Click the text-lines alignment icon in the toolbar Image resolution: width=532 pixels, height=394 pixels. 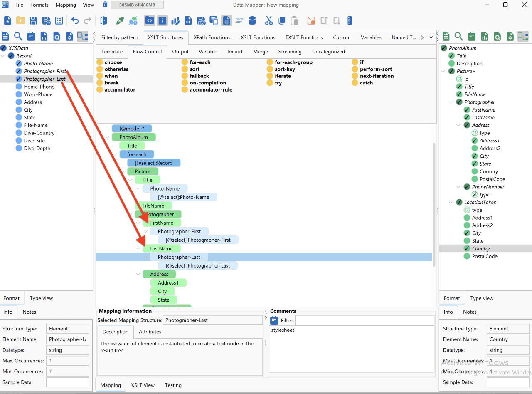point(239,20)
